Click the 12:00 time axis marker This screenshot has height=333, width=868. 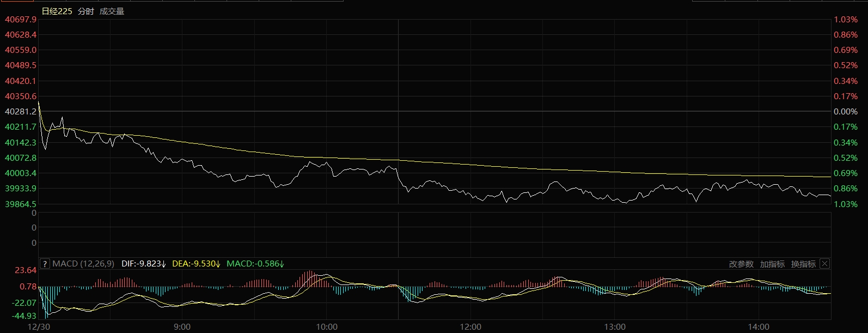[470, 327]
